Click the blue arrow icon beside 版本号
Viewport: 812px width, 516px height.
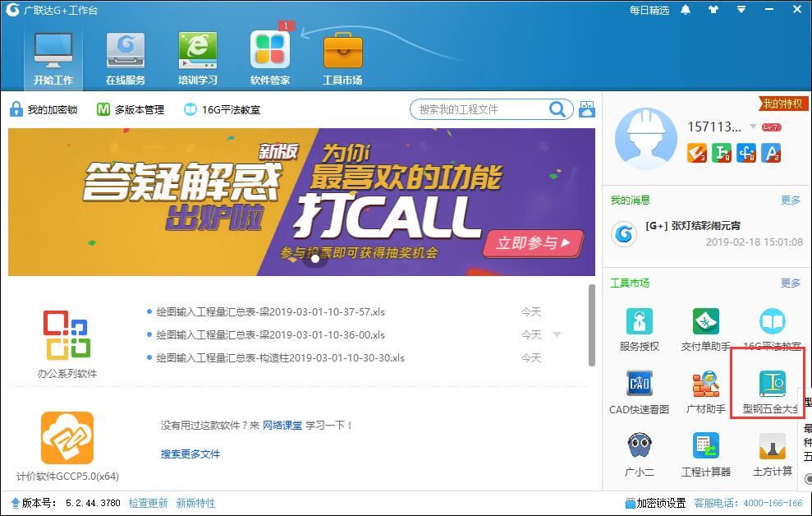[15, 503]
